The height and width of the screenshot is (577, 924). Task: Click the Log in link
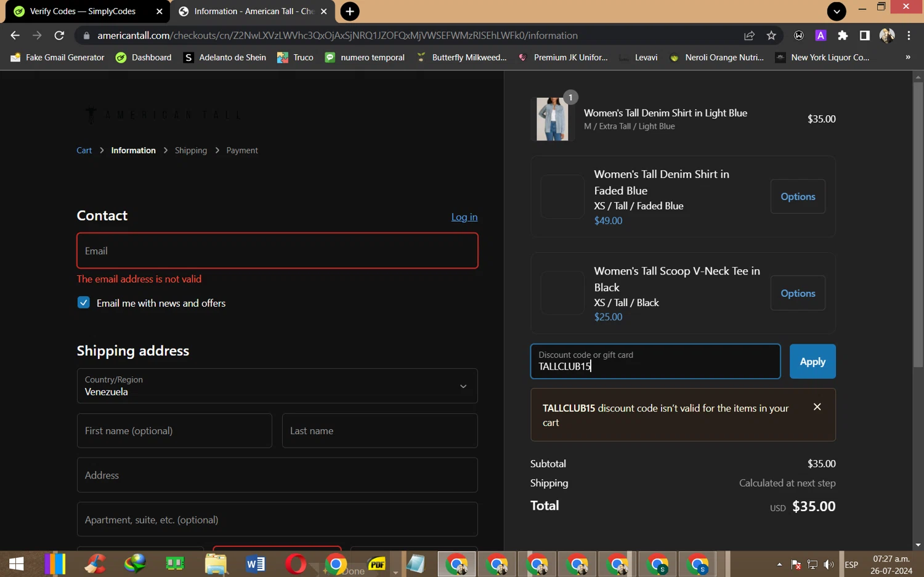[x=464, y=217]
